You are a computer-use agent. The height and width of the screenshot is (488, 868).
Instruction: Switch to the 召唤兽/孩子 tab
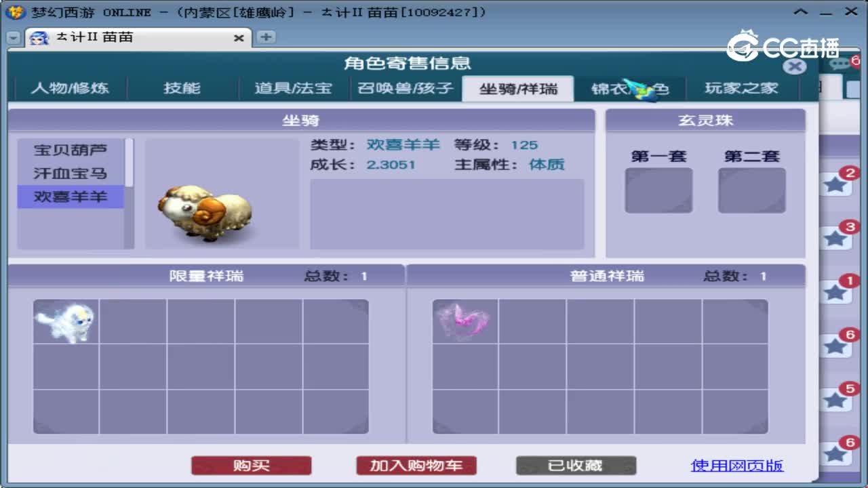click(x=406, y=88)
